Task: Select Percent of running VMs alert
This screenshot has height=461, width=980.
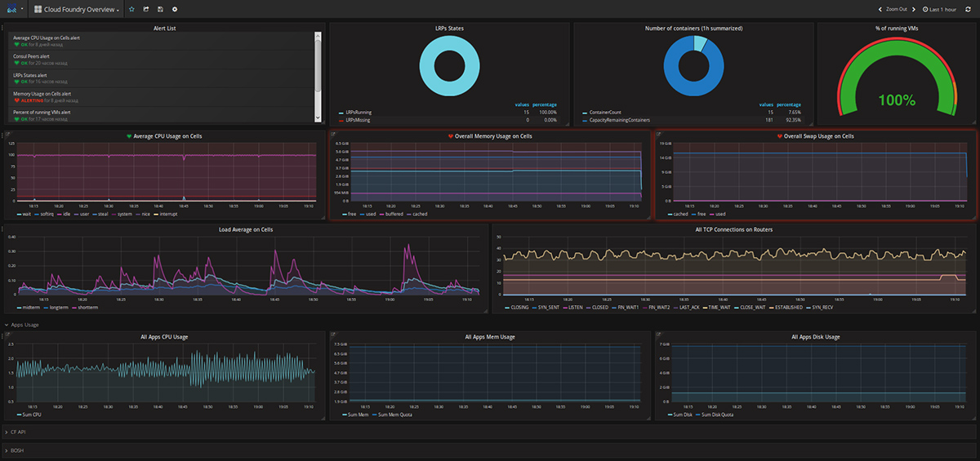Action: tap(161, 114)
